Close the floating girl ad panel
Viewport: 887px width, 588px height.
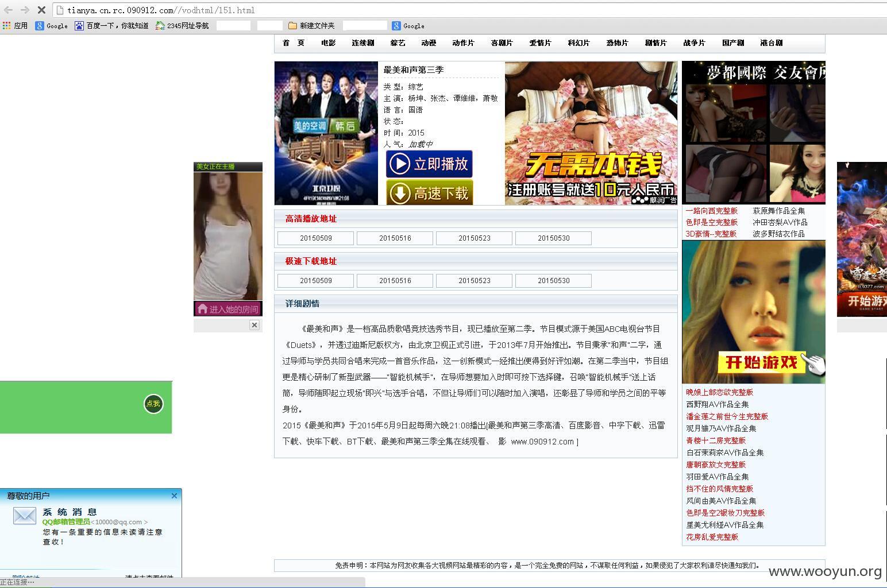coord(254,325)
